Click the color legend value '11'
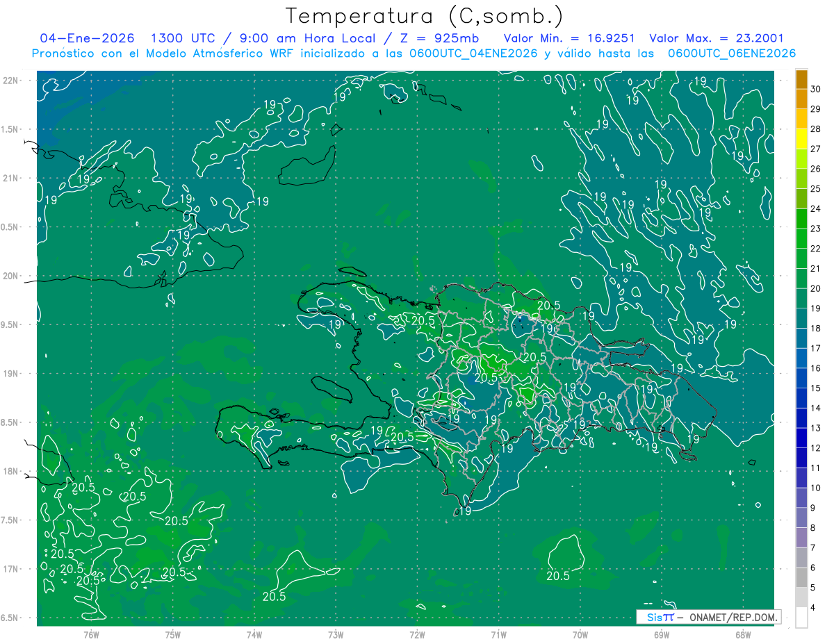Image resolution: width=834 pixels, height=644 pixels. pyautogui.click(x=816, y=468)
